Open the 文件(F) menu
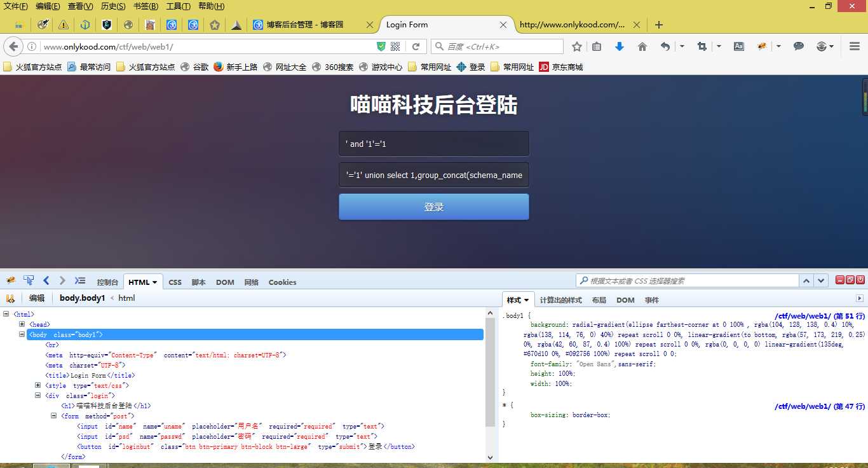 coord(16,6)
